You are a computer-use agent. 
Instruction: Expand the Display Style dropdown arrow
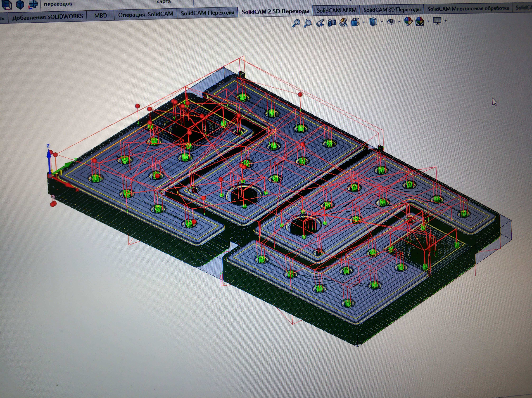(x=382, y=22)
